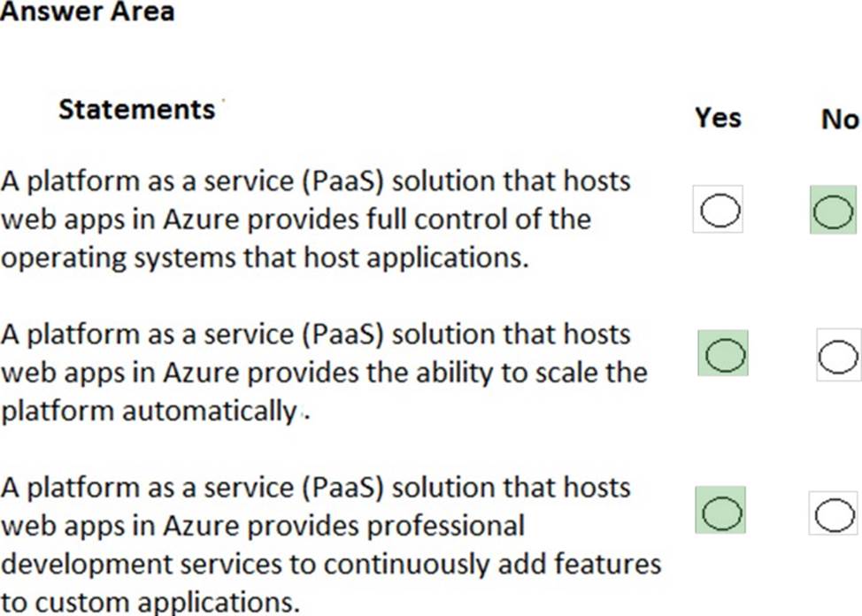Click the Statements column heading

pos(137,110)
